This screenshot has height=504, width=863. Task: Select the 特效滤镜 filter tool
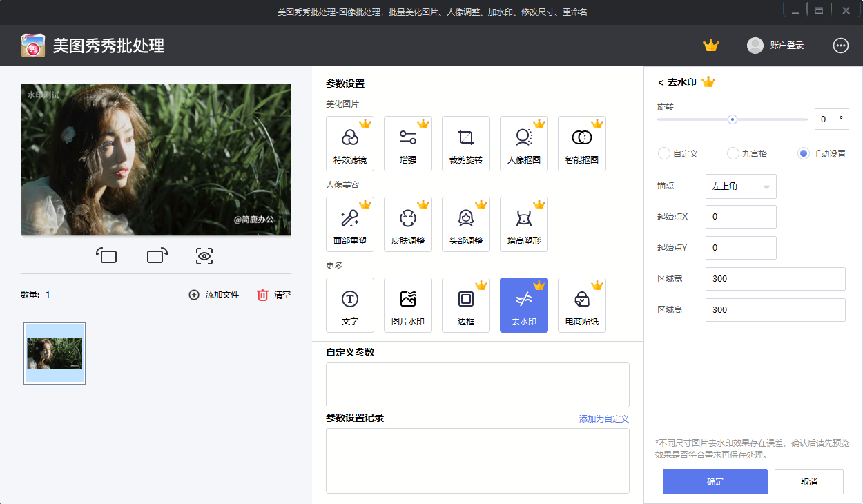350,143
